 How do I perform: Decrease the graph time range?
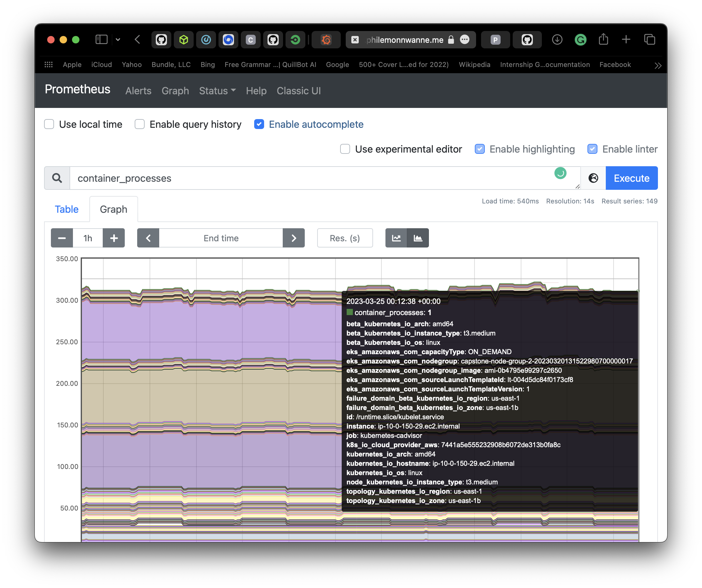[x=62, y=238]
